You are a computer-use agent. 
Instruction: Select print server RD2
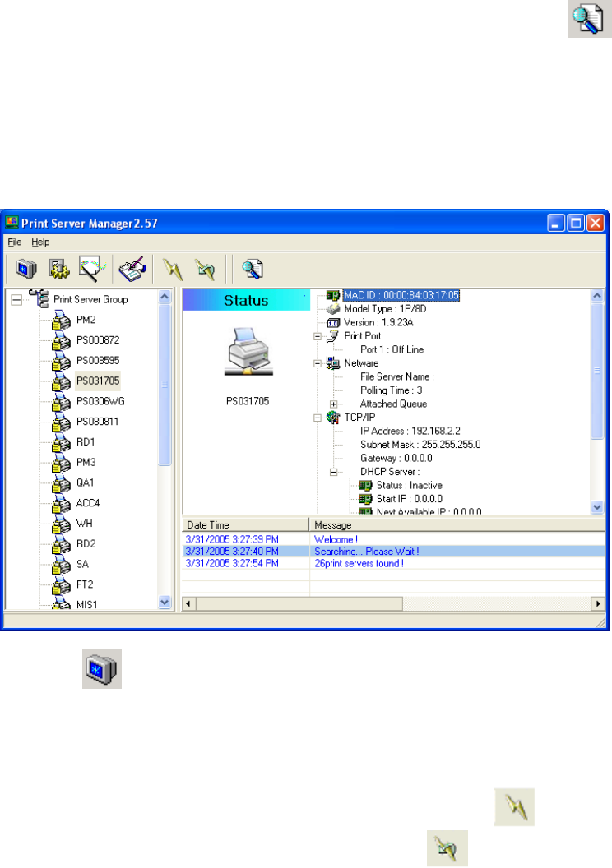86,543
